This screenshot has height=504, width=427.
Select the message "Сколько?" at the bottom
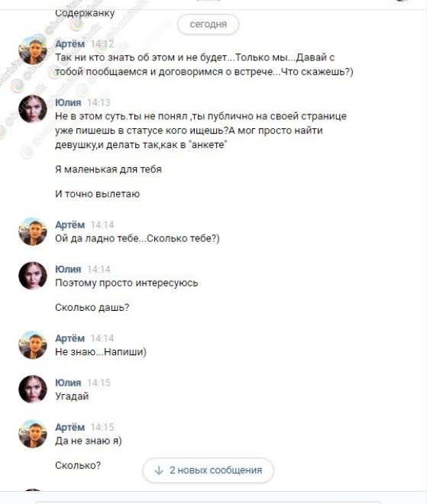[78, 465]
